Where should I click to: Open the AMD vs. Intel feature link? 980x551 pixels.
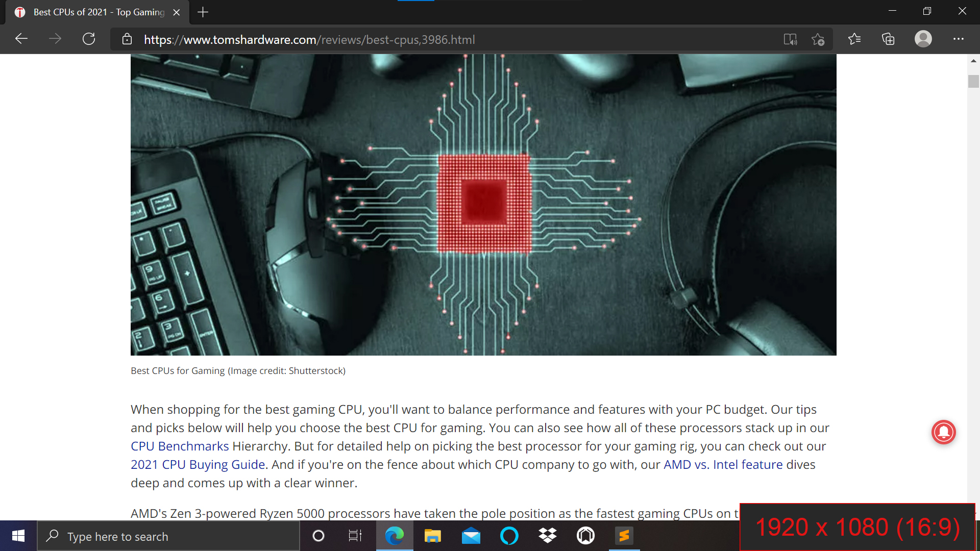723,465
